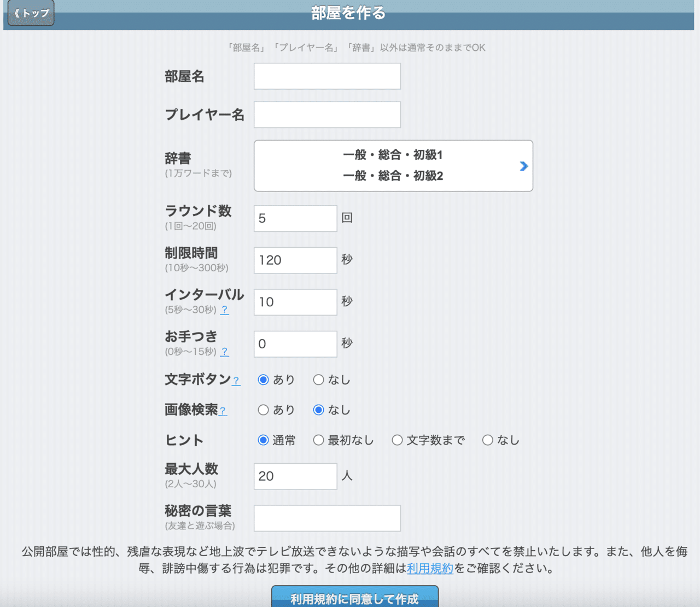700x607 pixels.
Task: Go back using the トップ button
Action: pos(31,13)
